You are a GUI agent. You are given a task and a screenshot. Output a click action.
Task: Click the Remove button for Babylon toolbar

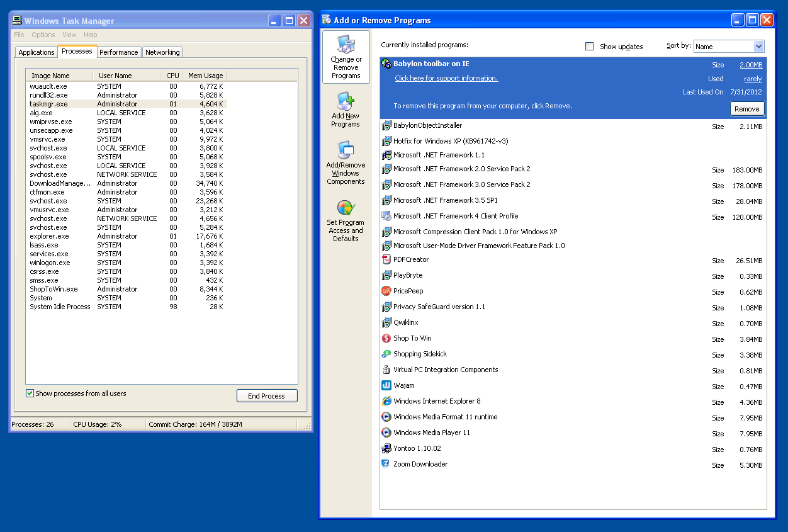pyautogui.click(x=747, y=109)
